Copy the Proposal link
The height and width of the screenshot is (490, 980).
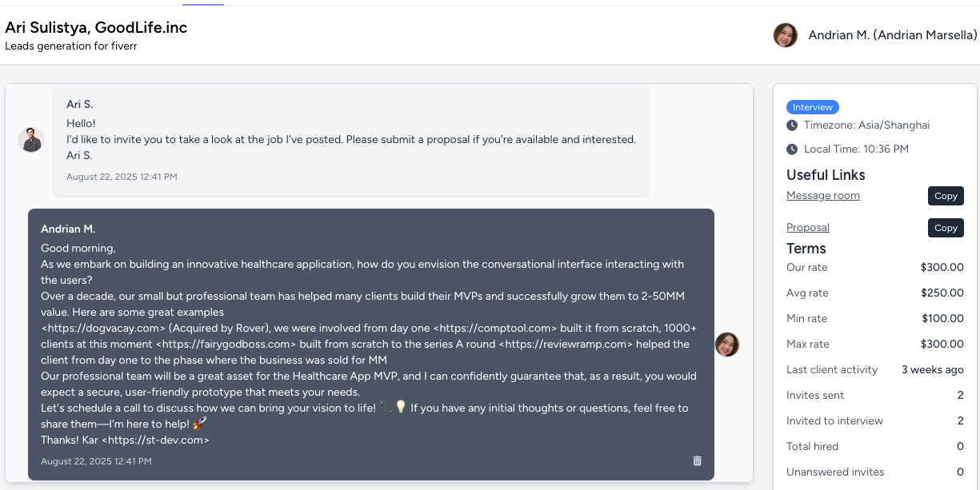pos(946,228)
